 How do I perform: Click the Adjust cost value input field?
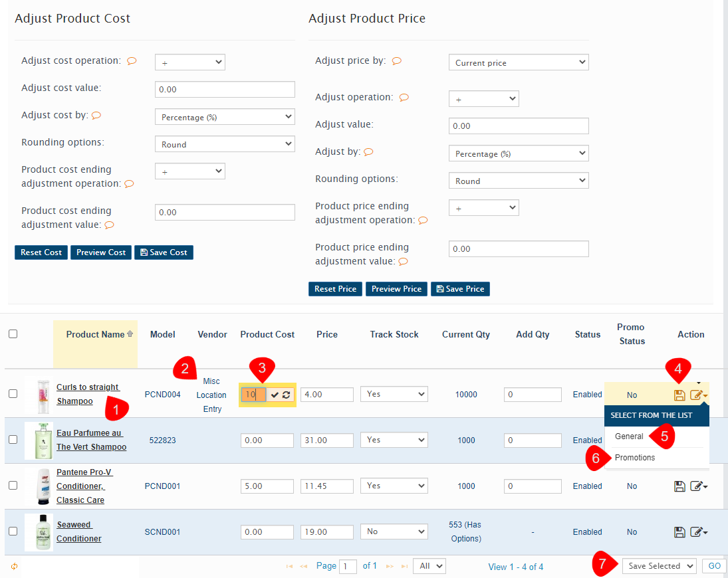(x=225, y=90)
